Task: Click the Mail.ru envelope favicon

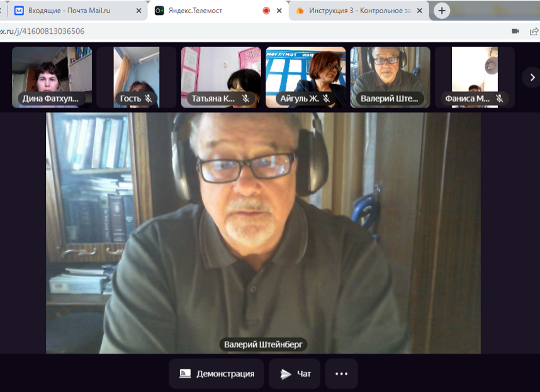Action: (x=19, y=11)
